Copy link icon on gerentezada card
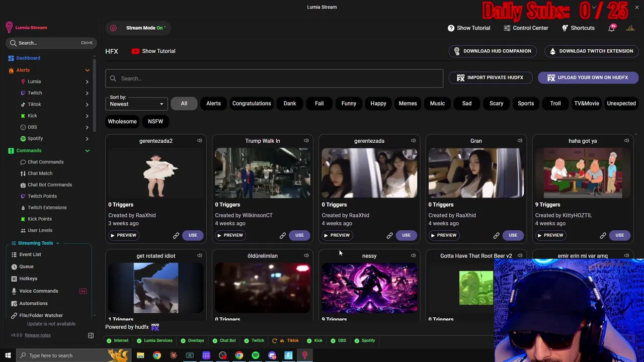644x362 pixels. [389, 235]
